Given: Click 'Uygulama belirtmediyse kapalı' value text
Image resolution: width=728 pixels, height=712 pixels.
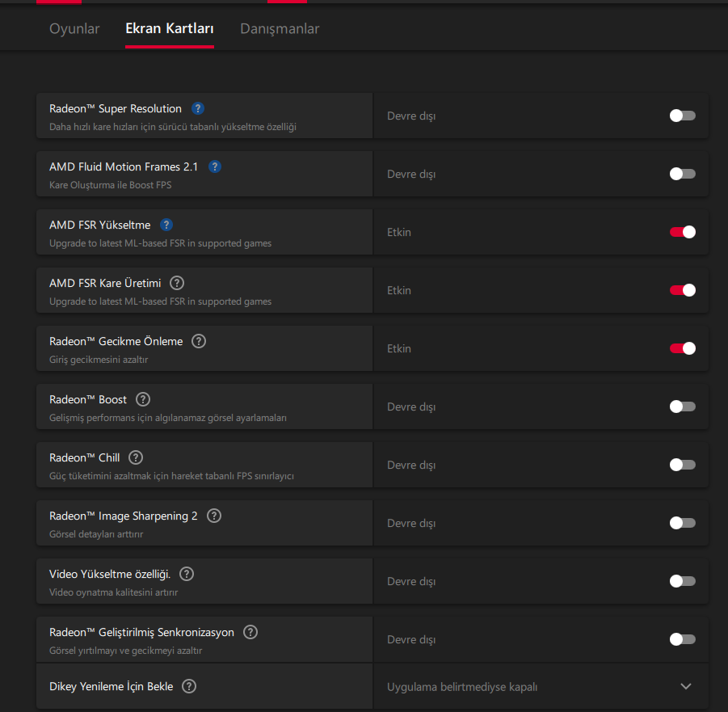Looking at the screenshot, I should (x=462, y=687).
